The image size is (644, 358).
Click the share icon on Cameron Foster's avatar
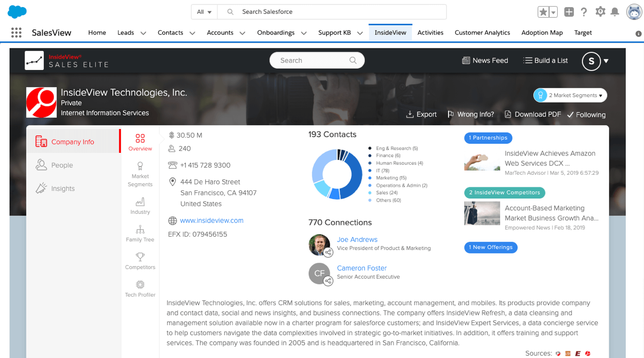tap(328, 281)
